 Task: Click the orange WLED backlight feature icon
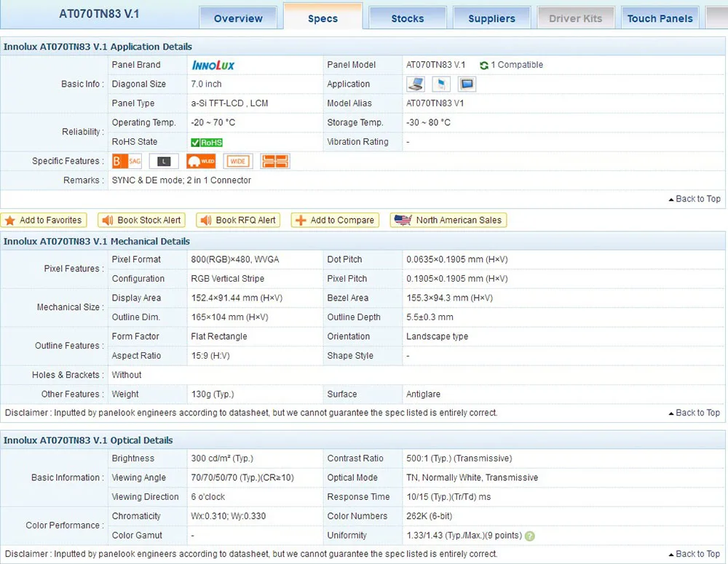pos(201,161)
